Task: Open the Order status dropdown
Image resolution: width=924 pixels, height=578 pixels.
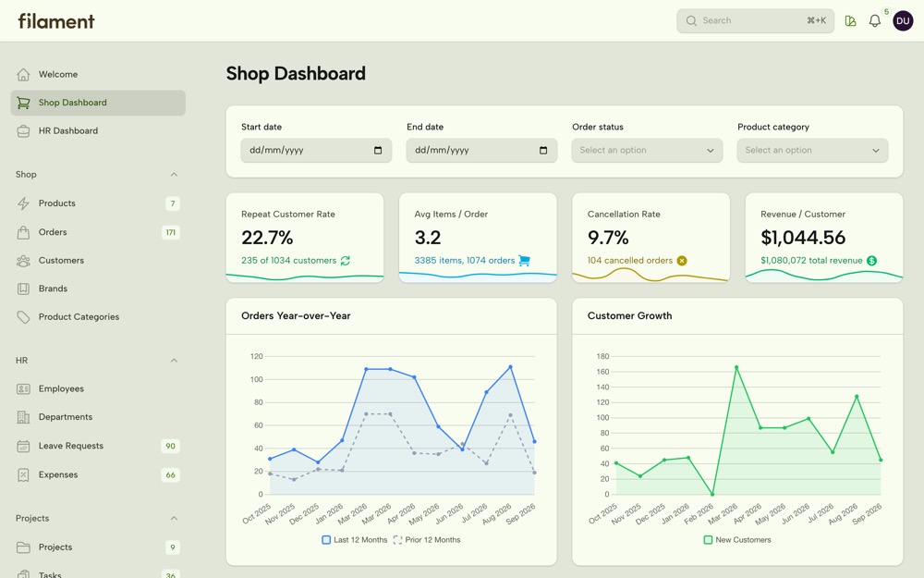Action: [x=647, y=151]
